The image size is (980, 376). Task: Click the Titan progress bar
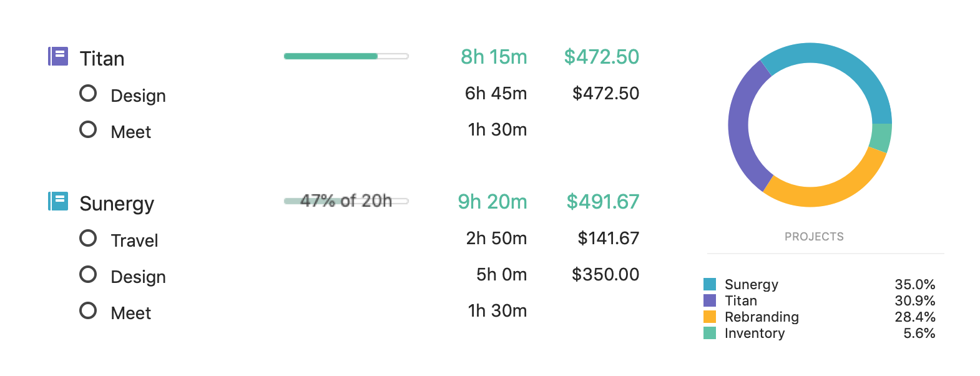pyautogui.click(x=346, y=56)
